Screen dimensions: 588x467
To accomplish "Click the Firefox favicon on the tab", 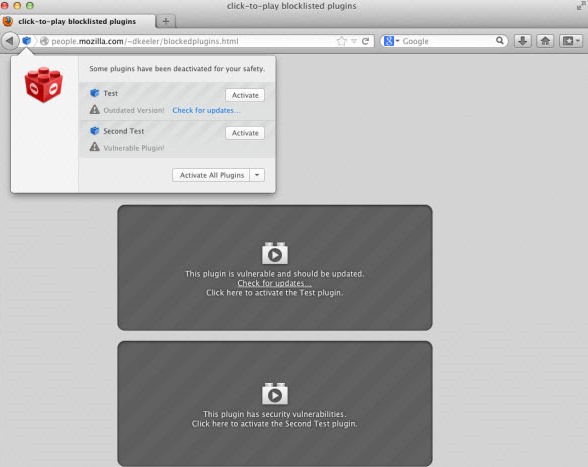I will (8, 21).
